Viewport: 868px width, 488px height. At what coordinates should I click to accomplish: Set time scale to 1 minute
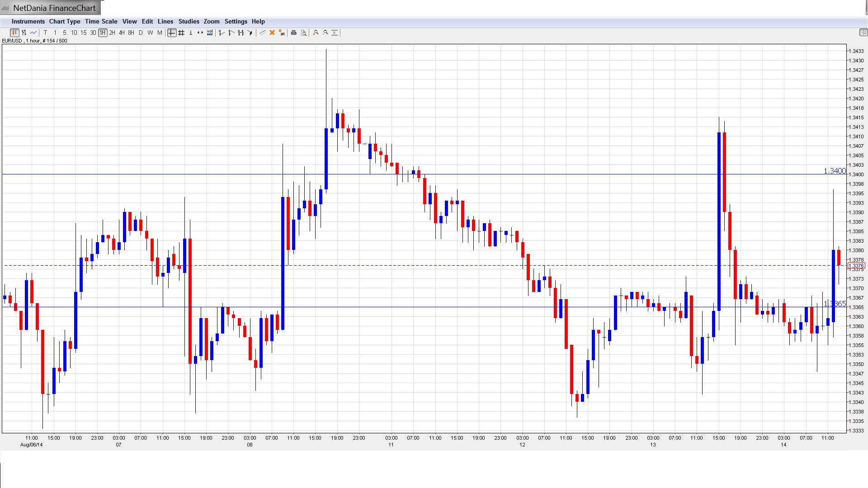coord(55,33)
